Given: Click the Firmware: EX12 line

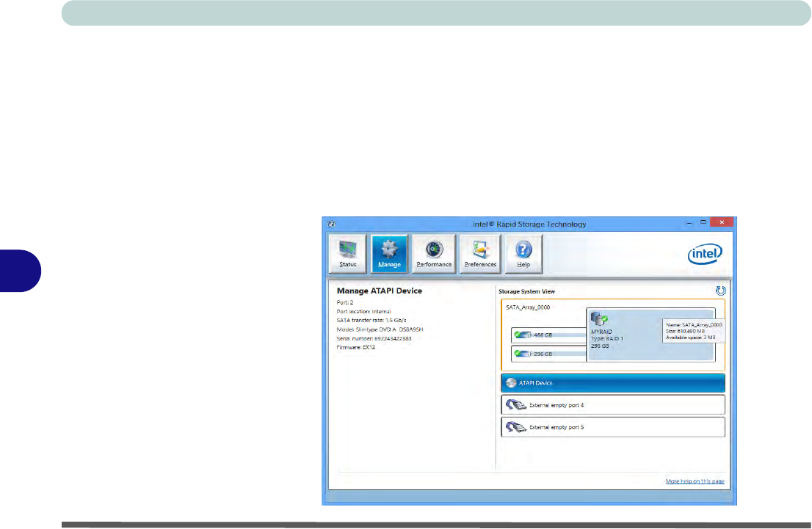Looking at the screenshot, I should [x=356, y=347].
